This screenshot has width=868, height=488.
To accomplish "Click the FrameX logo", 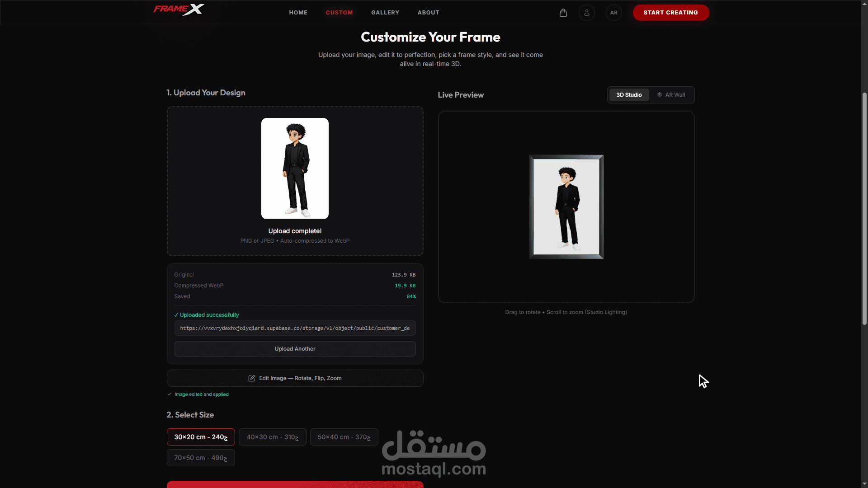I will tap(179, 9).
